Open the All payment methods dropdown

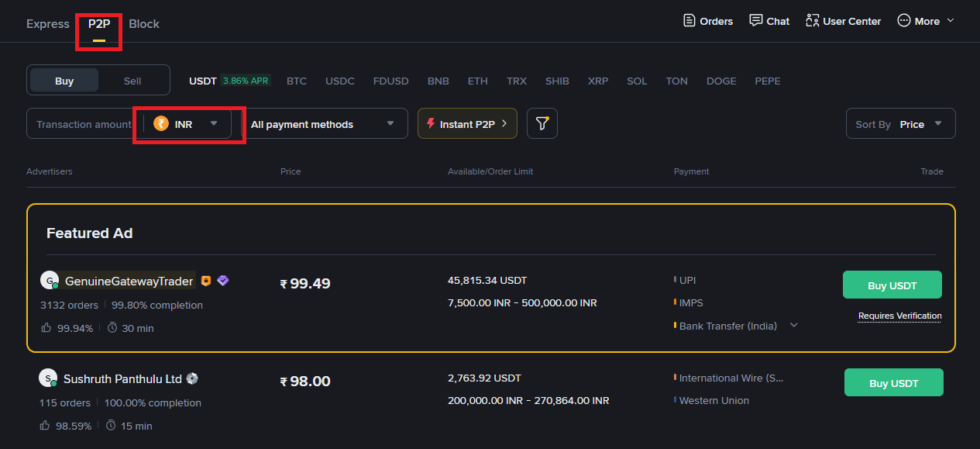point(322,124)
